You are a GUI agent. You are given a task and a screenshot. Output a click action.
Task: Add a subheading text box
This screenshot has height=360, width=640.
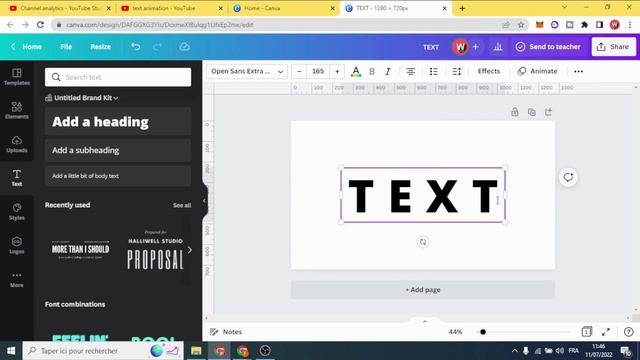pos(118,150)
